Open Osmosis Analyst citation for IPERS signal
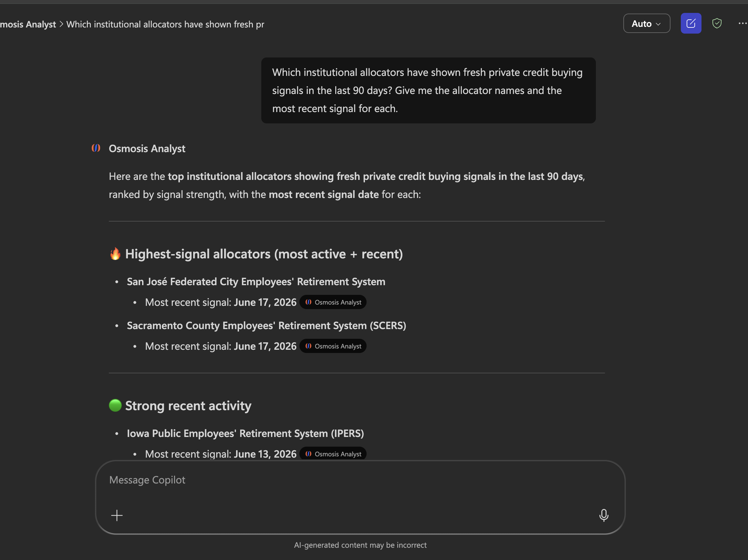Image resolution: width=748 pixels, height=560 pixels. [x=333, y=454]
